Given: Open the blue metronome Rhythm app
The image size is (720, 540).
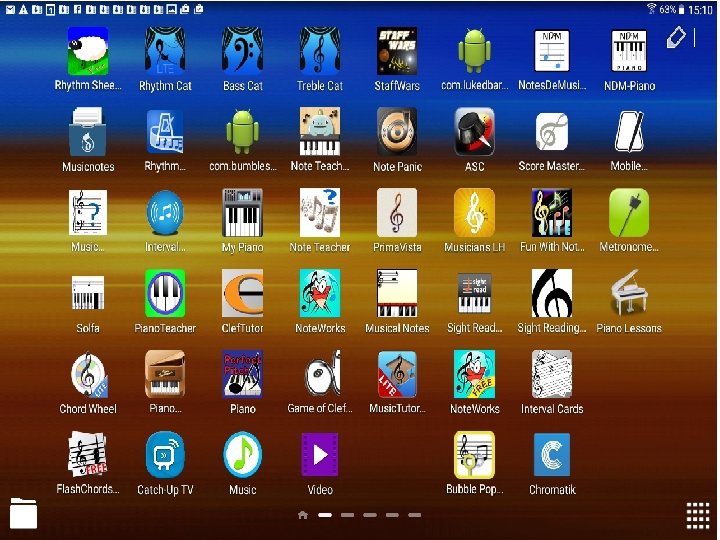Looking at the screenshot, I should point(165,132).
